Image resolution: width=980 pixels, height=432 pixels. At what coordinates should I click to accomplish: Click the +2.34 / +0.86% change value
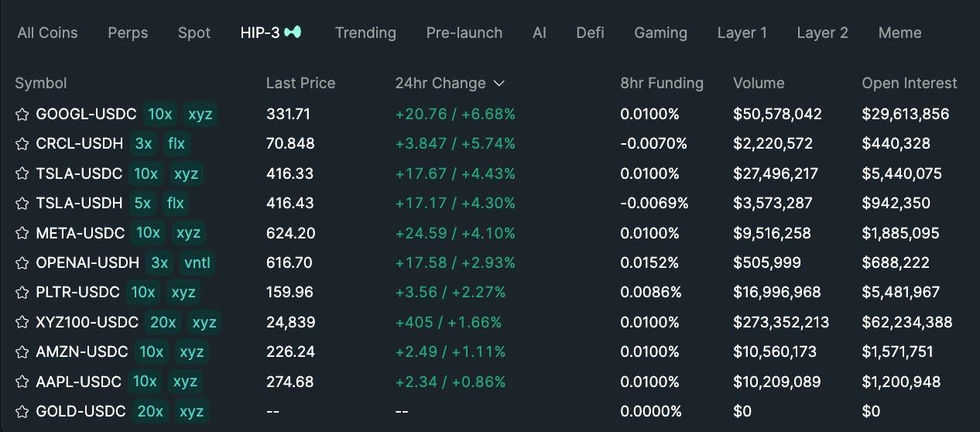click(451, 382)
